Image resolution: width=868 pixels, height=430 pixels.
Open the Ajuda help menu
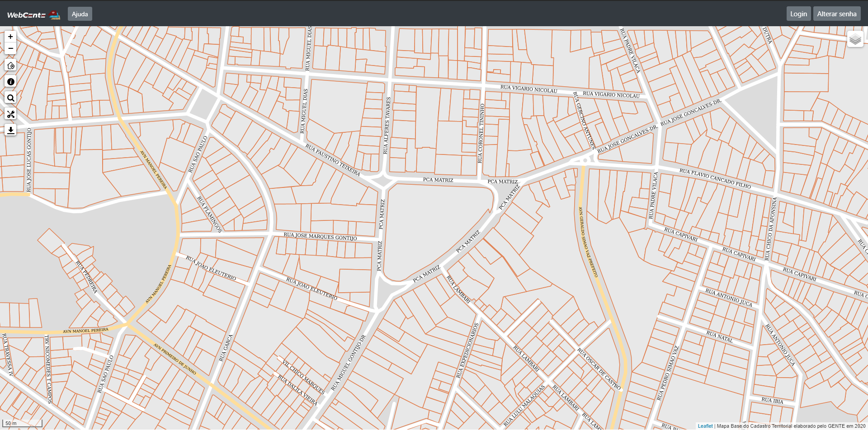pyautogui.click(x=80, y=14)
